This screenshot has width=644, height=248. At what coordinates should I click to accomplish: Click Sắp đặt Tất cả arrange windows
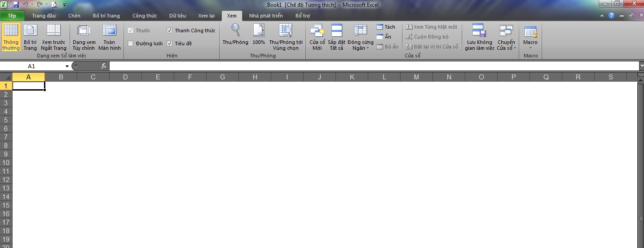[336, 37]
